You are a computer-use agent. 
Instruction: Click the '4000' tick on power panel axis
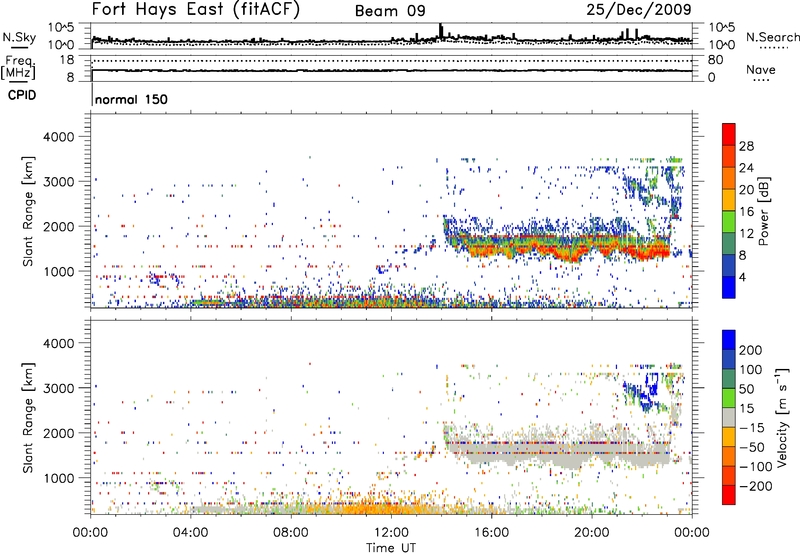tap(58, 137)
